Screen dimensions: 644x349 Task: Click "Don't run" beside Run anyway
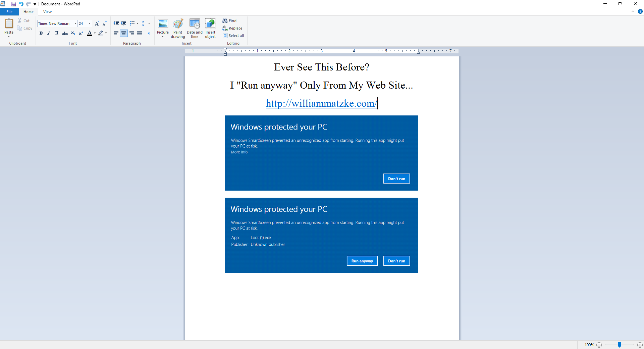[396, 261]
